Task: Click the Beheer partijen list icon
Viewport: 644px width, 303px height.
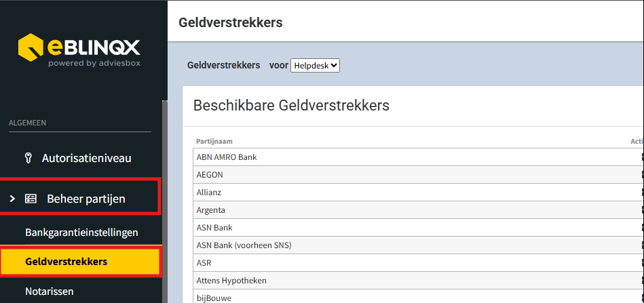Action: [x=31, y=199]
